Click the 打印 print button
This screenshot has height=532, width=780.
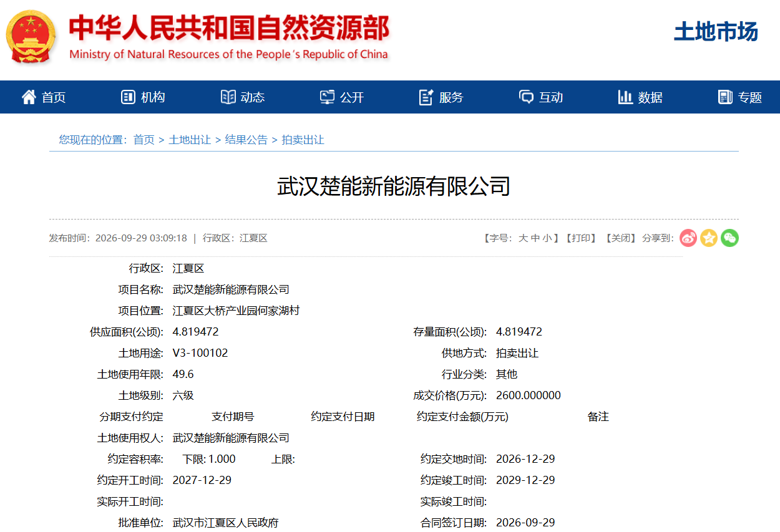(581, 238)
